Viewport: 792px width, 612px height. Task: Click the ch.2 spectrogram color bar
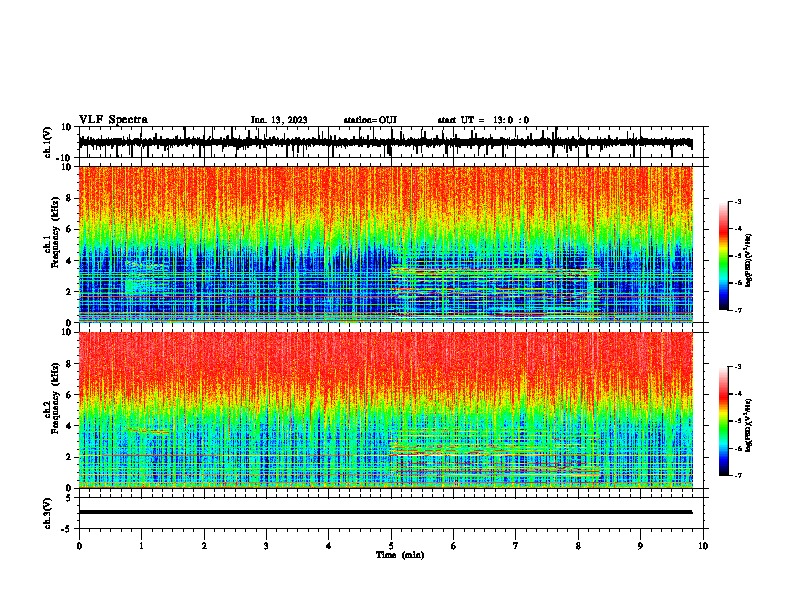[724, 421]
